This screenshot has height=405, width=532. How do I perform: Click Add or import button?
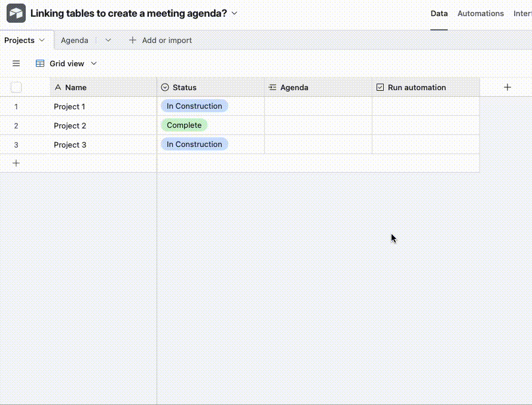[160, 40]
